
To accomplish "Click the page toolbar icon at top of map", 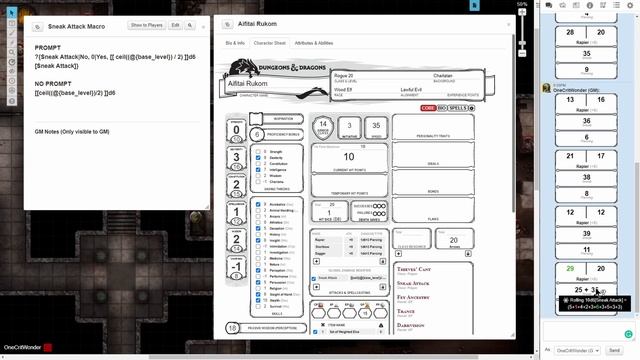I will pyautogui.click(x=474, y=6).
